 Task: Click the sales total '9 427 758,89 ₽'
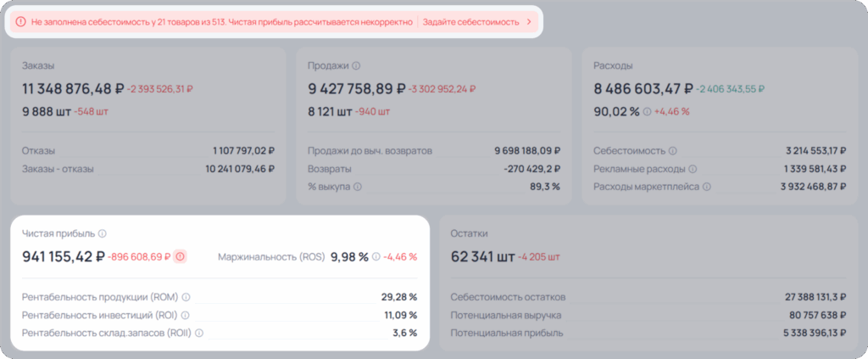pos(357,88)
